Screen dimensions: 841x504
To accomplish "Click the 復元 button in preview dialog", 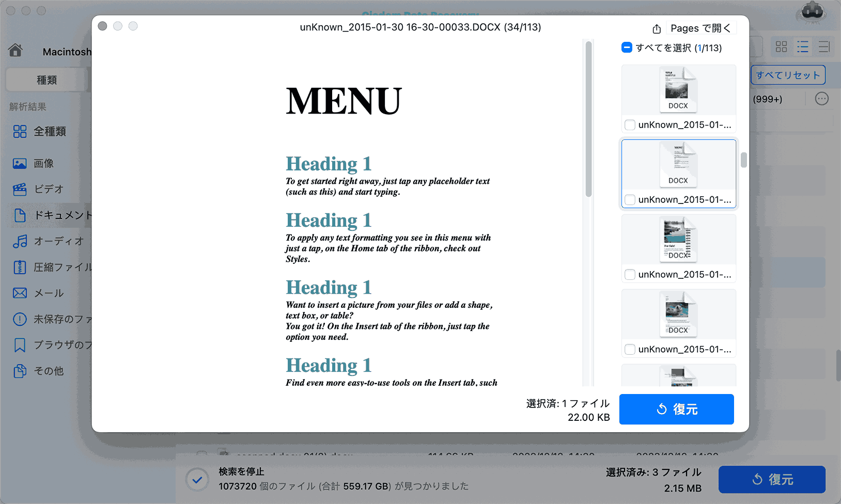I will coord(676,409).
